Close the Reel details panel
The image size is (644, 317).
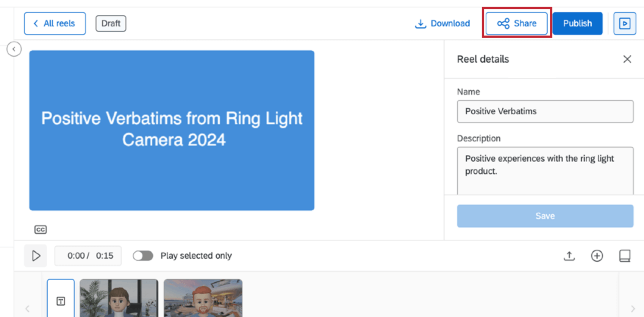627,59
